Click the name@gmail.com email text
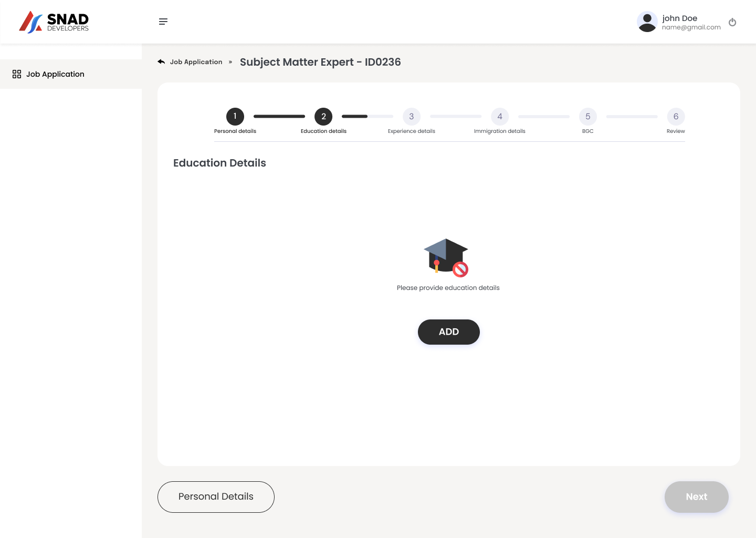 click(691, 27)
